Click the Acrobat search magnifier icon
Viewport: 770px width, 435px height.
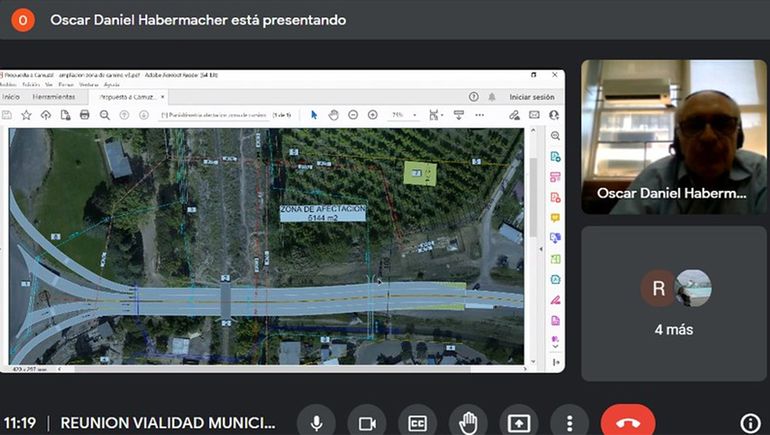click(105, 115)
